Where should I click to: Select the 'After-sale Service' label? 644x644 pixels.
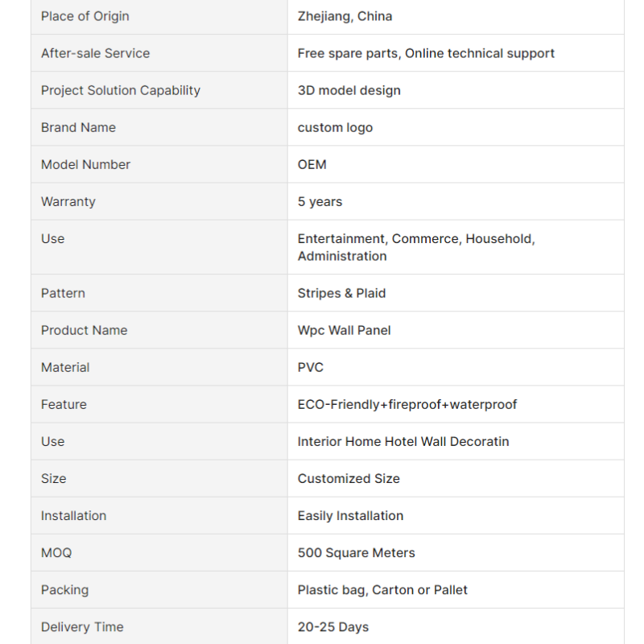click(95, 53)
